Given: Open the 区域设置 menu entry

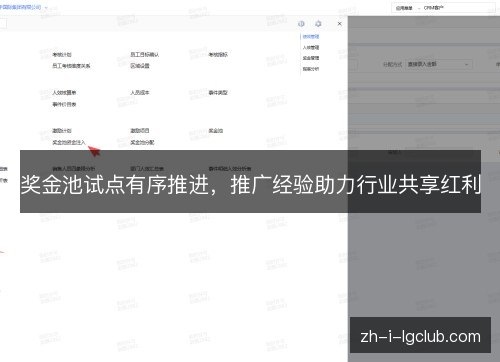Looking at the screenshot, I should pyautogui.click(x=140, y=66).
